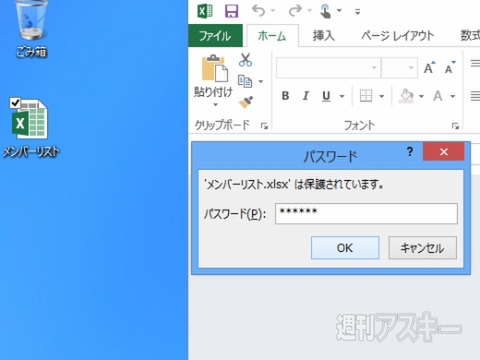Click the パスワード(P): label
Viewport: 480px width, 360px height.
[235, 214]
